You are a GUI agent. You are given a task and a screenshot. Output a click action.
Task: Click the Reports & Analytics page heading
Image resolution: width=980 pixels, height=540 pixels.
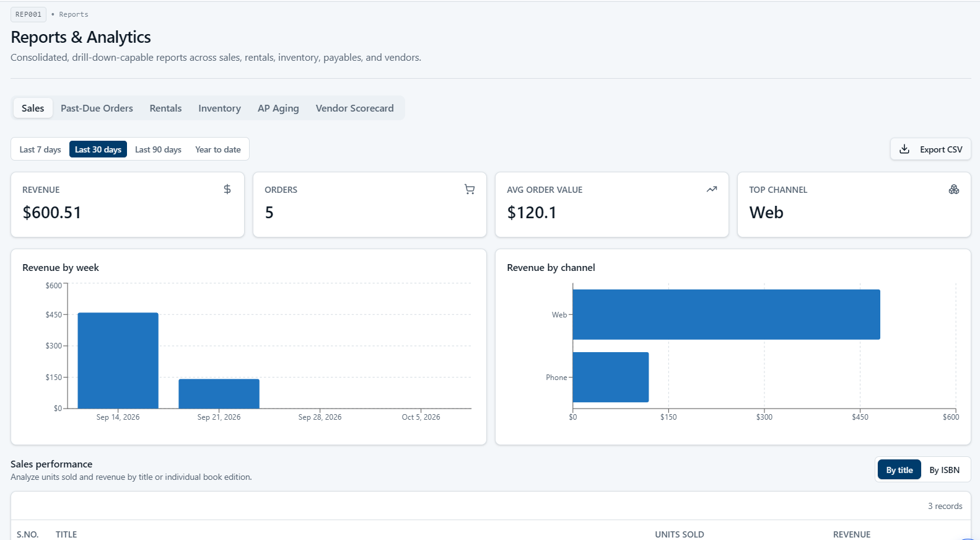81,37
